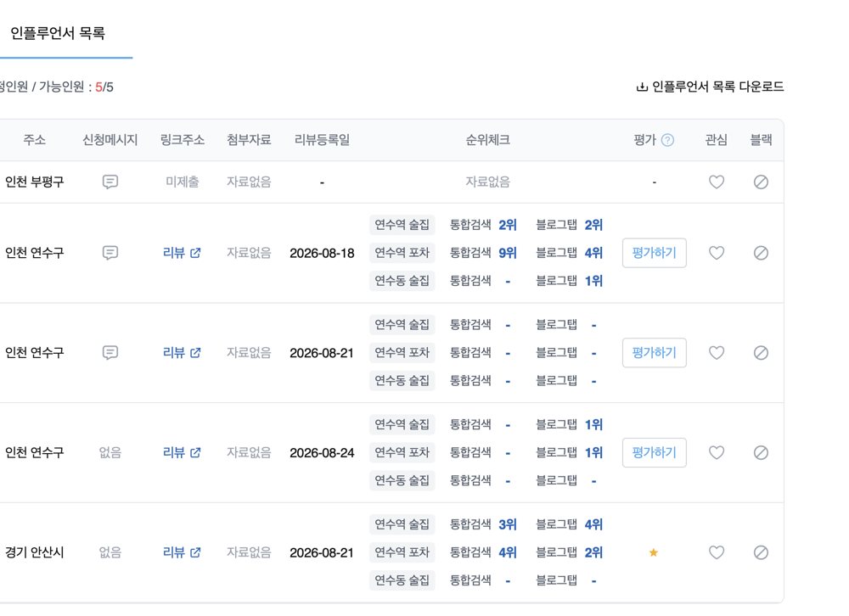Open the 리뷰 link dated 2026-08-24
This screenshot has height=616, width=849.
tap(182, 452)
